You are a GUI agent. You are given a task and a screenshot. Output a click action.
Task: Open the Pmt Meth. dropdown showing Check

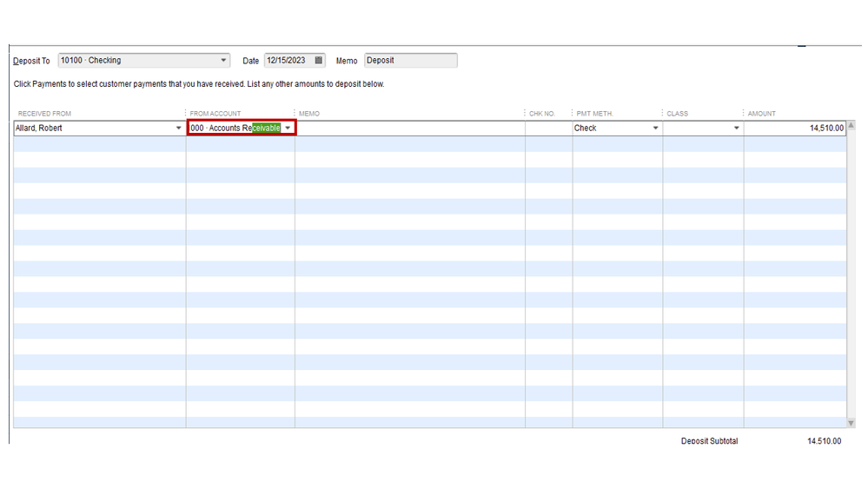pos(655,128)
